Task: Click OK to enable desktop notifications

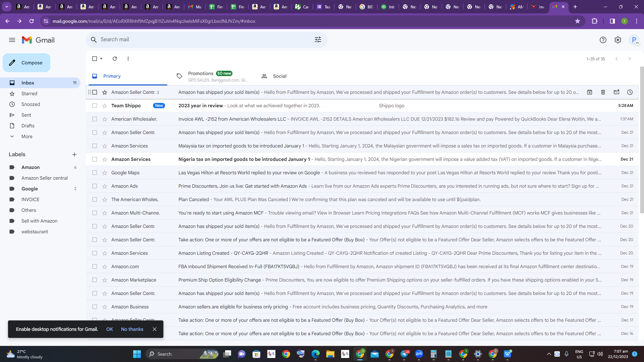Action: tap(109, 329)
